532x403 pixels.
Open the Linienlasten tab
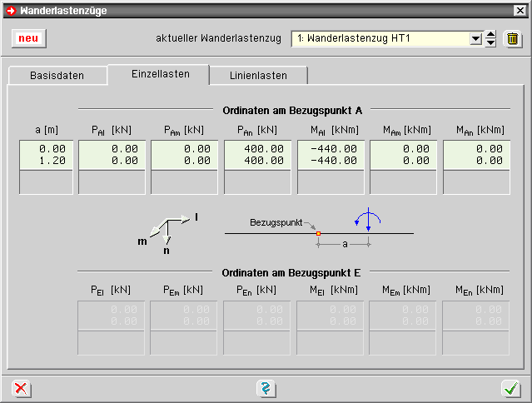[x=259, y=75]
